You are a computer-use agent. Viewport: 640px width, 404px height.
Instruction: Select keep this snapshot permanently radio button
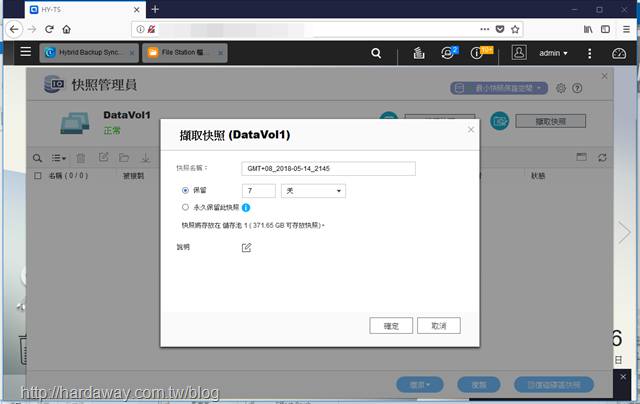[x=185, y=207]
